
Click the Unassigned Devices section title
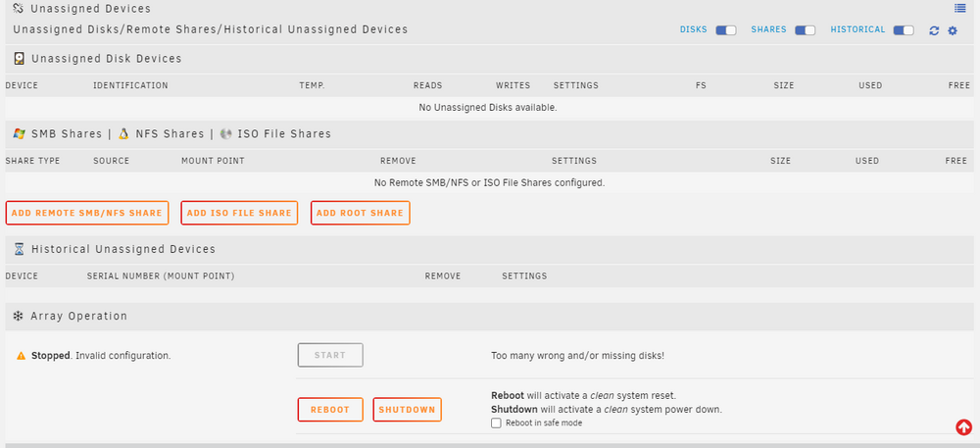(x=90, y=9)
